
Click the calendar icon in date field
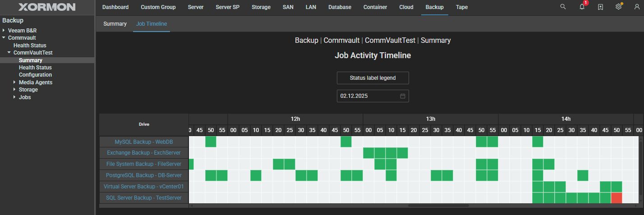(403, 96)
